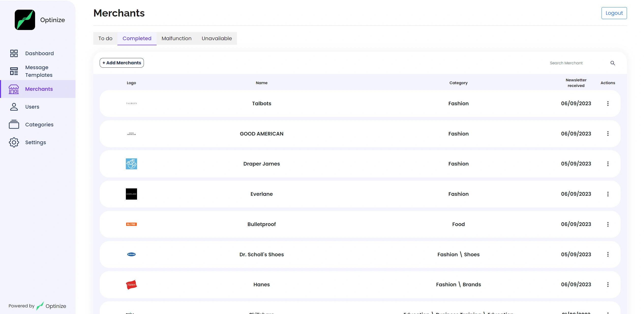The image size is (644, 314).
Task: Select the Users person icon
Action: pos(14,107)
